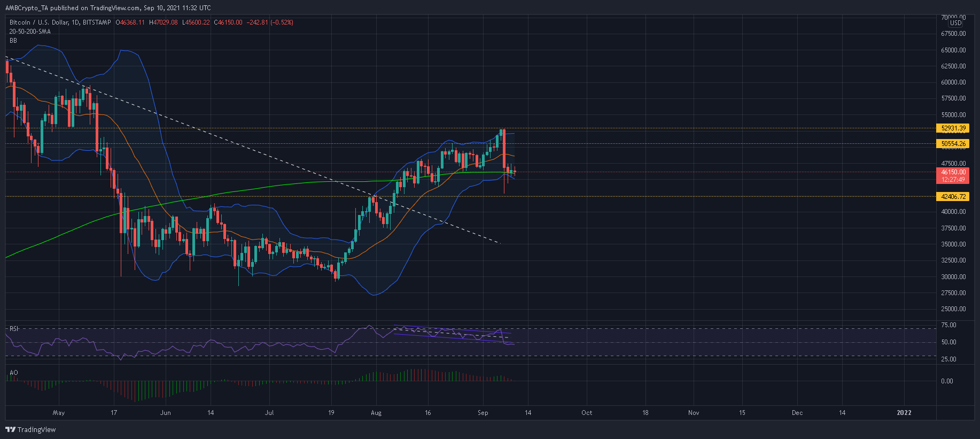Image resolution: width=980 pixels, height=439 pixels.
Task: Click the RSI 75.00 scale label
Action: coord(948,325)
